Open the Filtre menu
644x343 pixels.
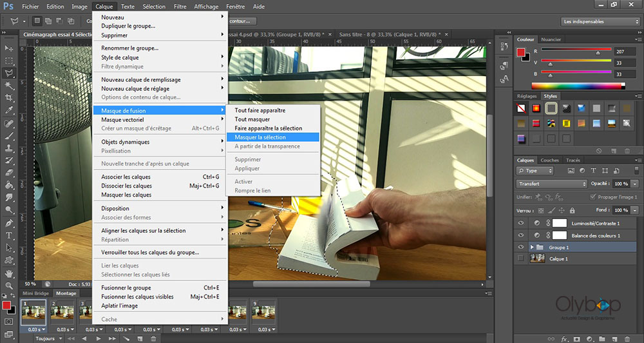(x=180, y=6)
